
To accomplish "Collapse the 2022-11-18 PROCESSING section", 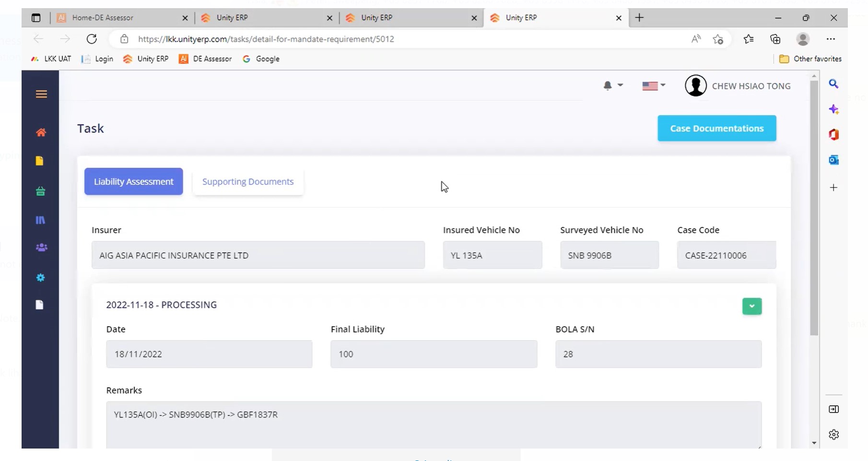I will [x=751, y=306].
